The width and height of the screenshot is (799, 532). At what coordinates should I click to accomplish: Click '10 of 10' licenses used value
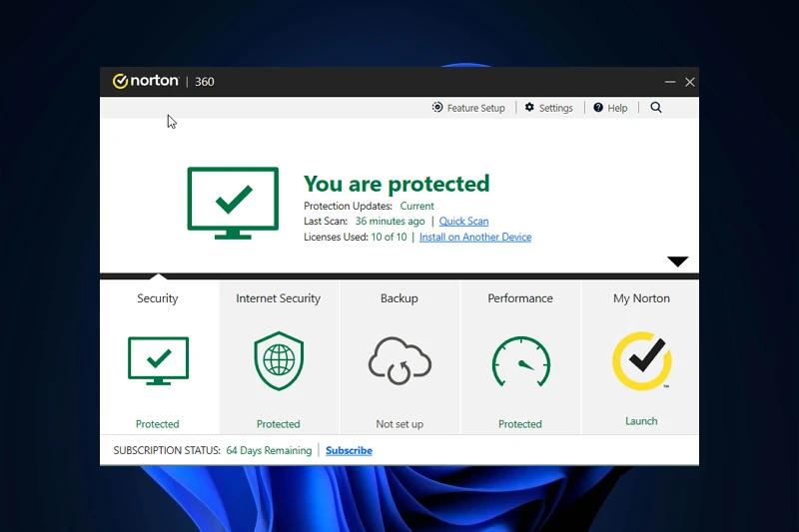pyautogui.click(x=389, y=237)
